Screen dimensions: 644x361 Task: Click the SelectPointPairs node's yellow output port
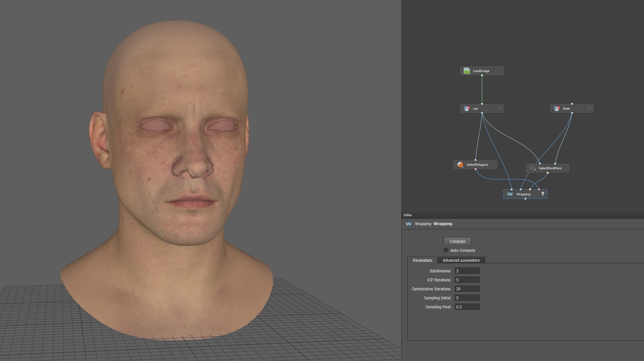547,173
